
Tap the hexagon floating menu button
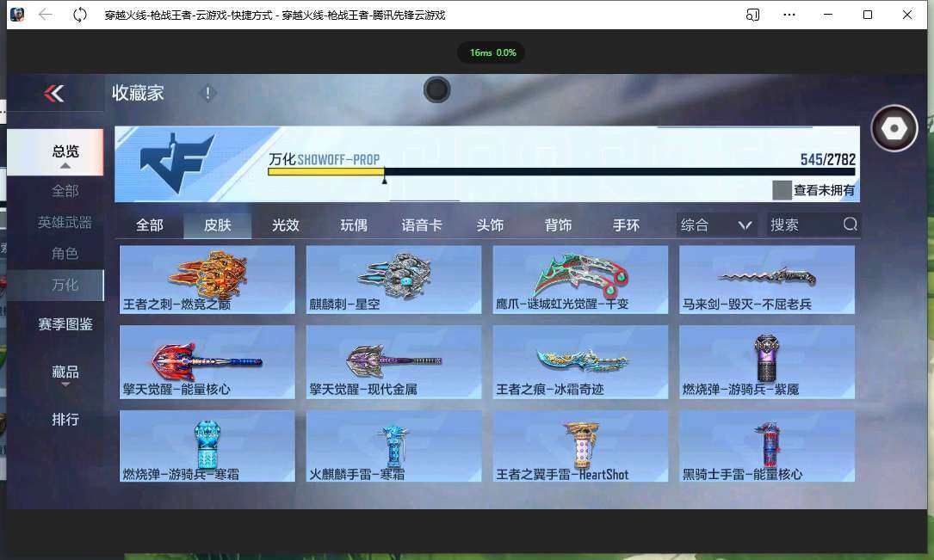pos(894,128)
